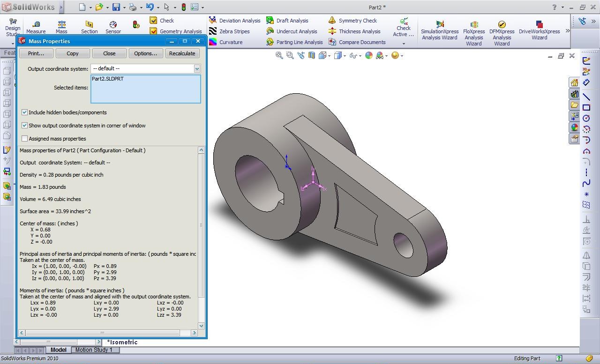Expand the New document dropdown arrow
600x364 pixels.
(90, 7)
